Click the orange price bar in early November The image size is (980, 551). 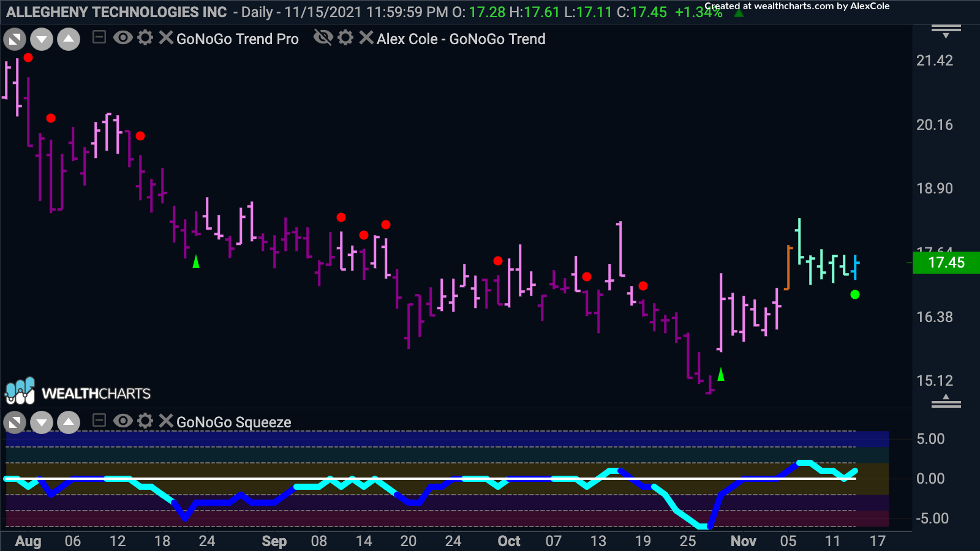point(788,268)
